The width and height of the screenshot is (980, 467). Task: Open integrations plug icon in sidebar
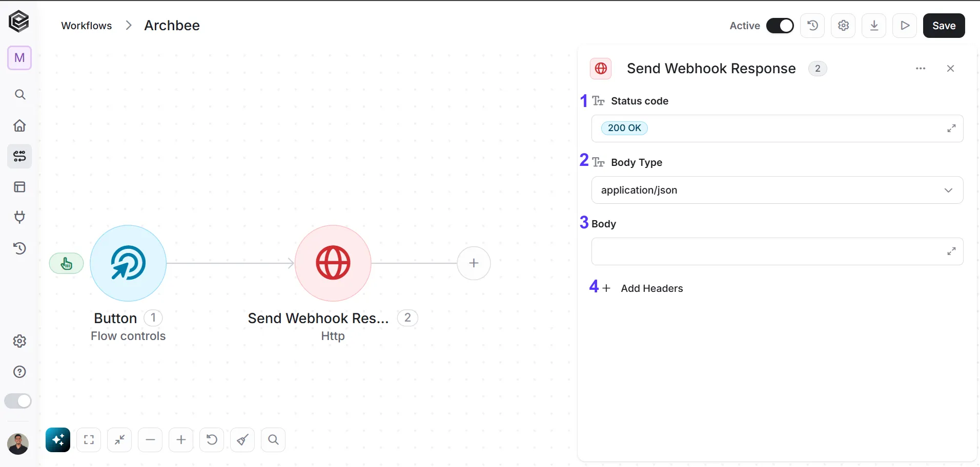19,217
